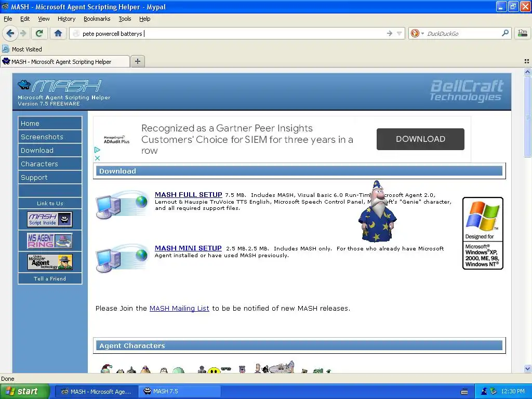This screenshot has width=532, height=399.
Task: Open the Most Visited bookmarks folder
Action: [22, 49]
